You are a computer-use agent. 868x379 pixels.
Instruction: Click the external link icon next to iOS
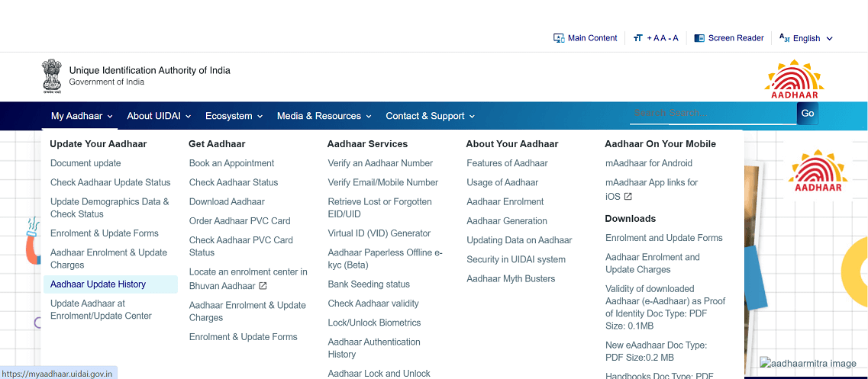click(x=628, y=197)
